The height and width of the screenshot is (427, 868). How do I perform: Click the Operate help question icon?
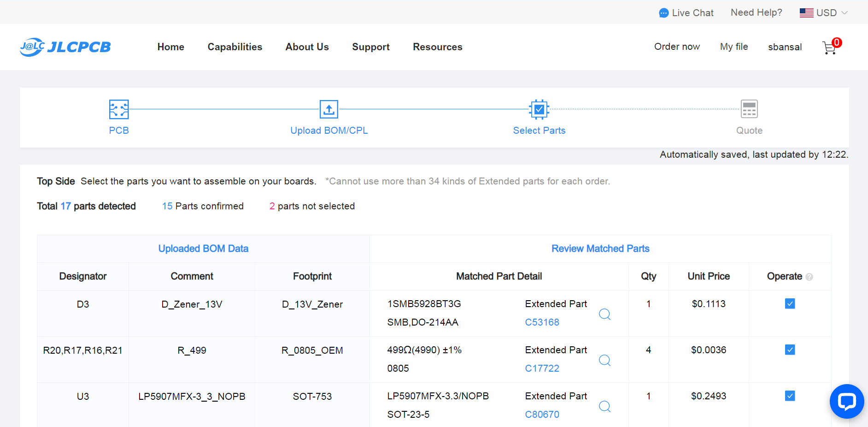click(809, 277)
